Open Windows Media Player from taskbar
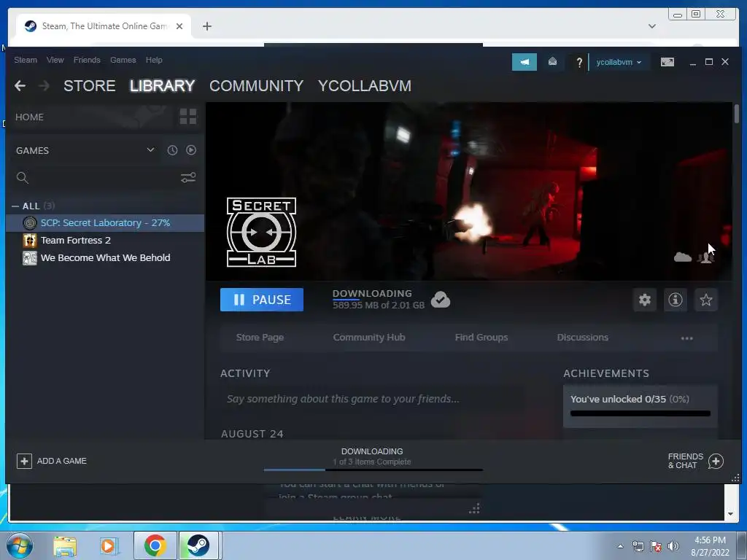 coord(109,545)
